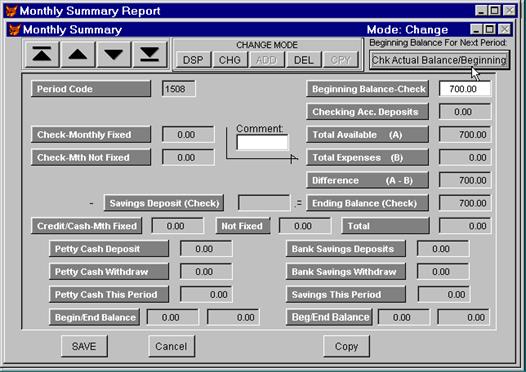Click Petty Cash Withdraw value field
Screen dimensions: 526x372
[206, 272]
